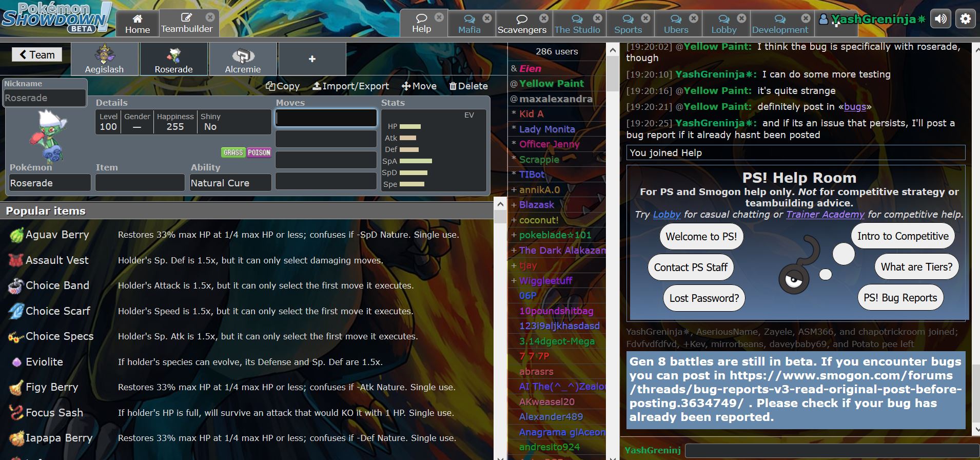Delete the current Pokémon
Image resolution: width=980 pixels, height=460 pixels.
(468, 86)
